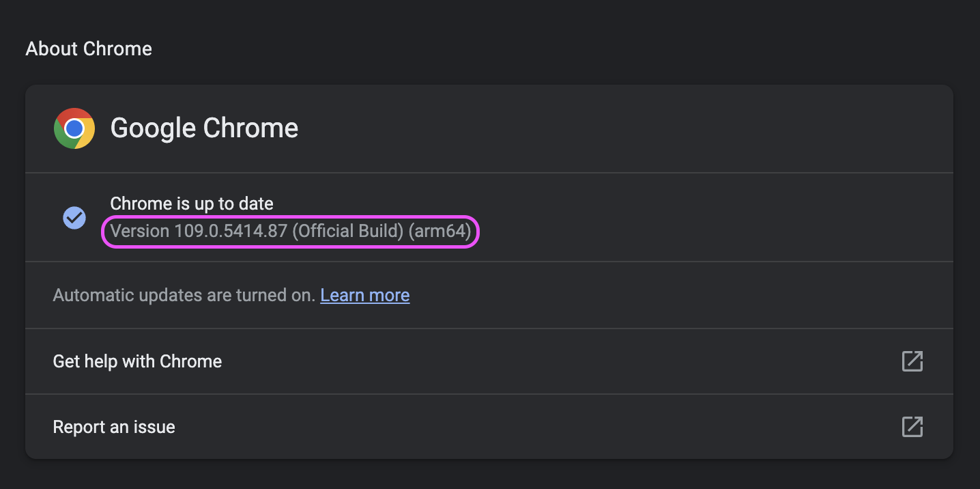The image size is (980, 489).
Task: Click the blue up-to-date checkmark icon
Action: (x=74, y=218)
